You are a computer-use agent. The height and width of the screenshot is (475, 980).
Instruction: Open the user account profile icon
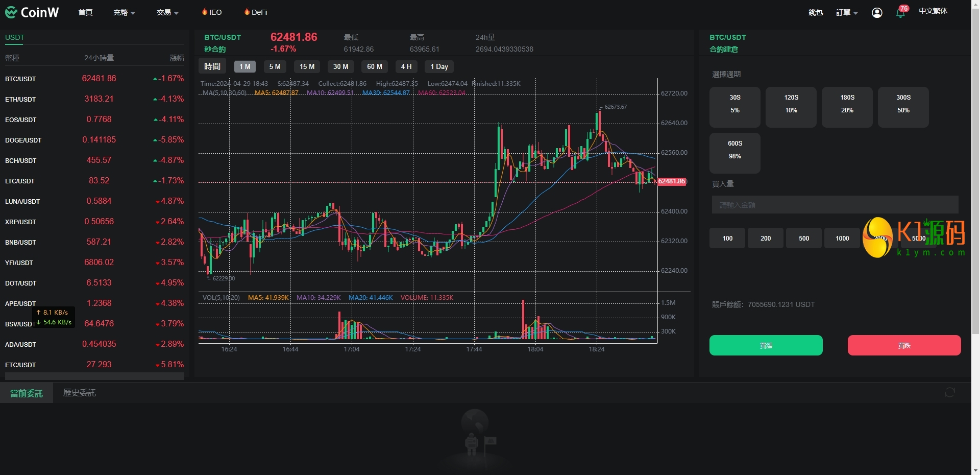coord(877,13)
